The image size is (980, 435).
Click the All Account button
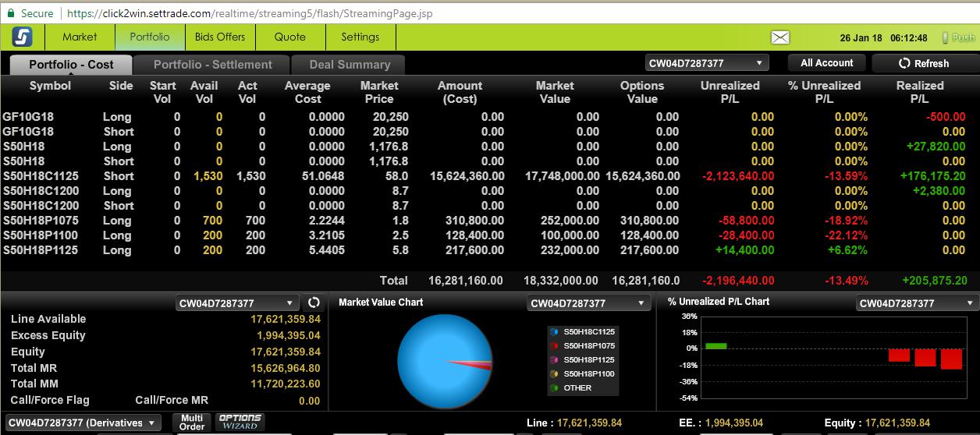[827, 63]
